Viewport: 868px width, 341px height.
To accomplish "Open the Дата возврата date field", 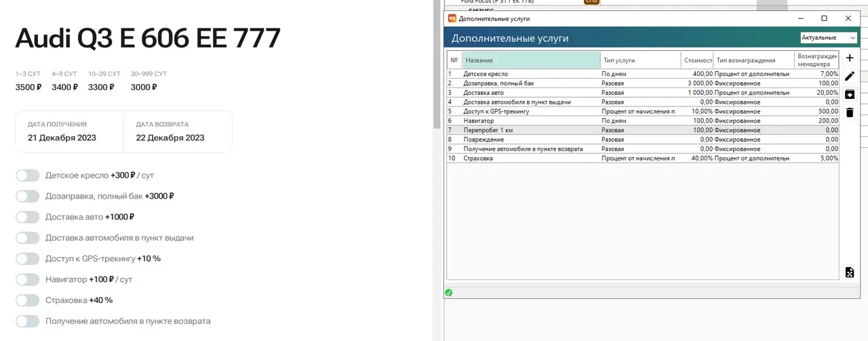I will point(178,132).
